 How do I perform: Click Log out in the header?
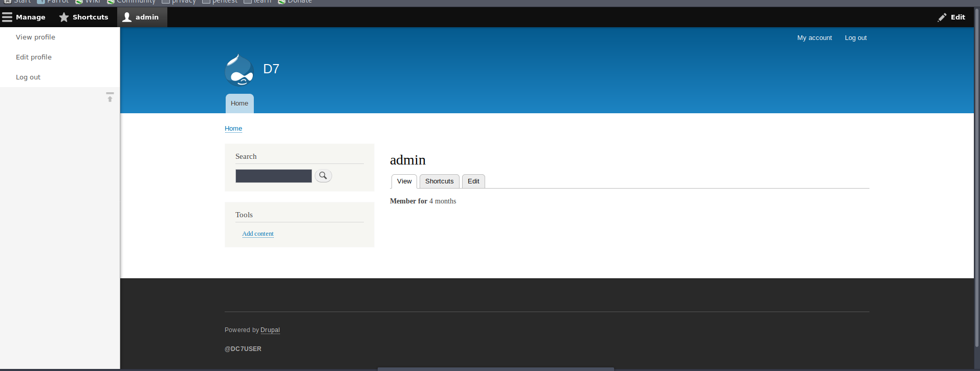(x=856, y=38)
